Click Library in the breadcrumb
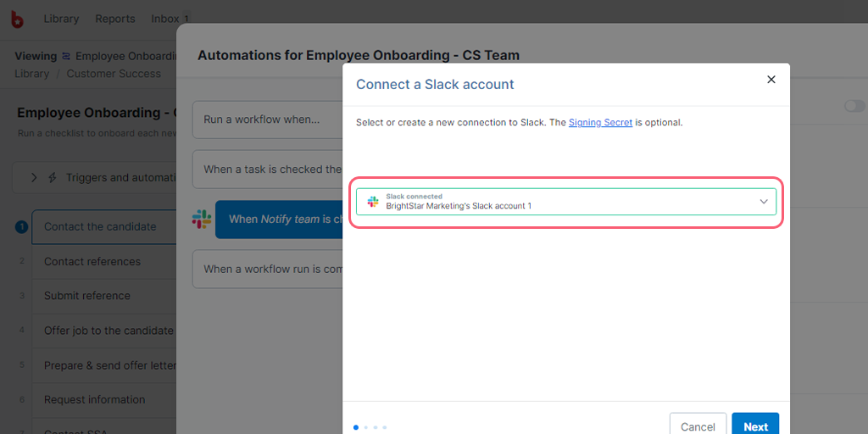Image resolution: width=868 pixels, height=434 pixels. coord(31,74)
